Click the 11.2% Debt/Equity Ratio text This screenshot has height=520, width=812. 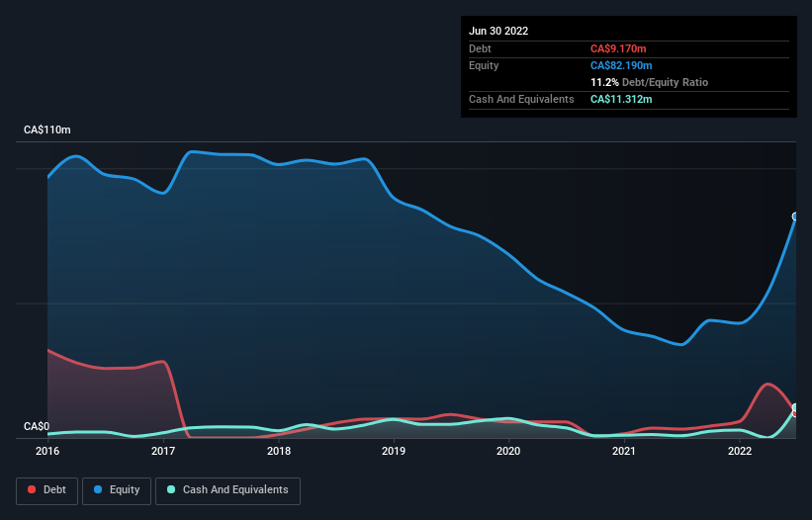(x=650, y=82)
